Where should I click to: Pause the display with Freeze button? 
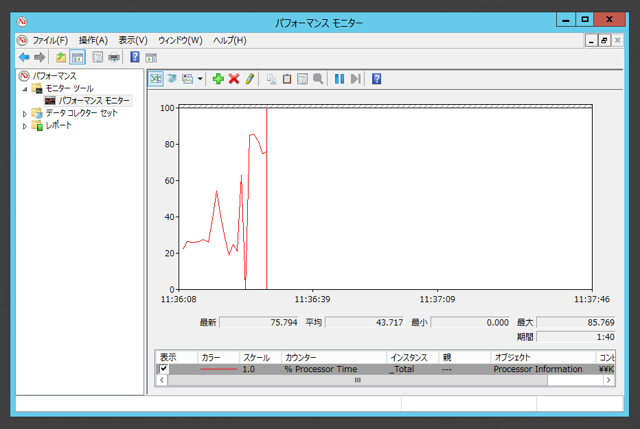[x=339, y=79]
